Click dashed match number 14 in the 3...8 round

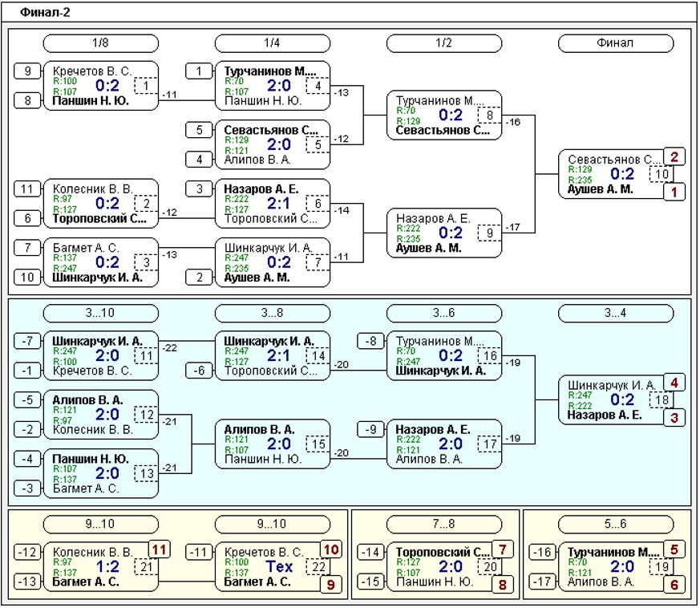318,356
